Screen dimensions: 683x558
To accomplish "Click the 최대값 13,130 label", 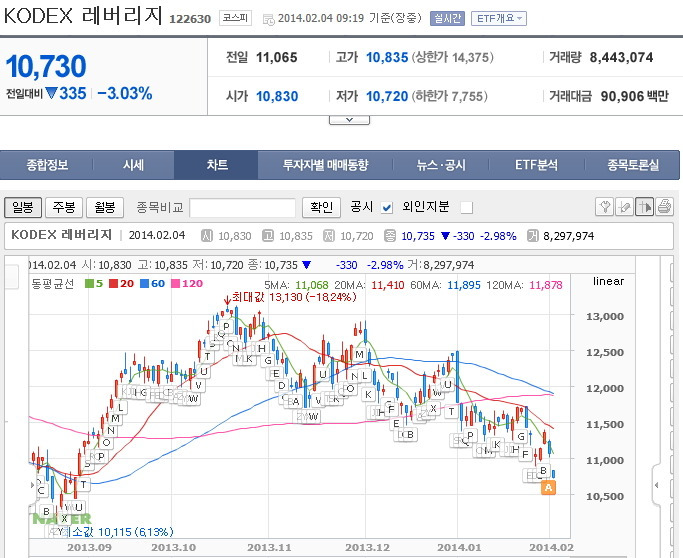I will coord(294,297).
